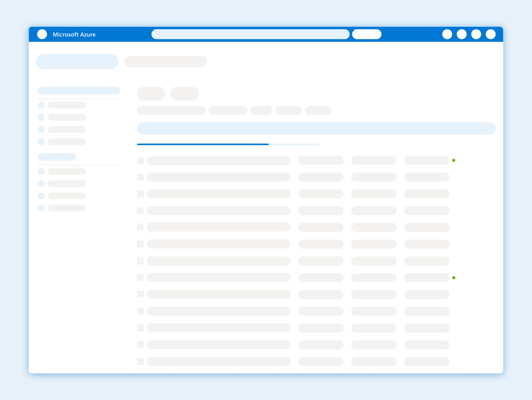Tick the second table row checkbox

[x=140, y=177]
